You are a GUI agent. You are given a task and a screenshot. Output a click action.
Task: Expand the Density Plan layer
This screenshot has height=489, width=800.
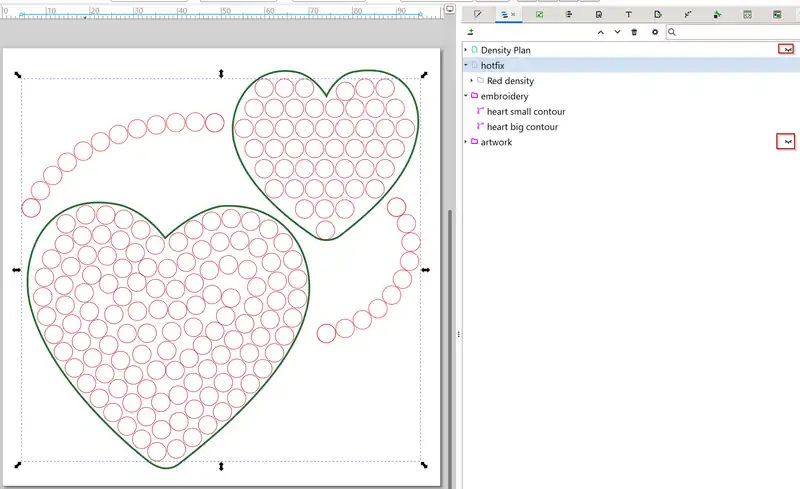point(467,49)
